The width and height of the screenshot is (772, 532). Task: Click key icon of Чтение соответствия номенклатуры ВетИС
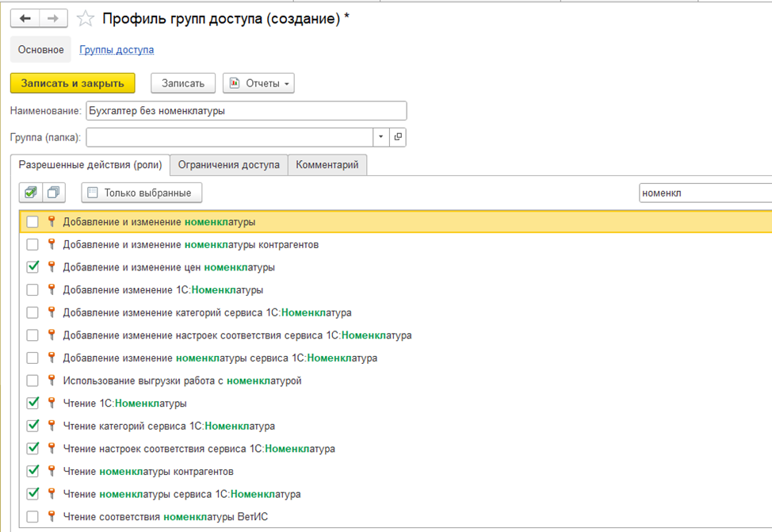coord(52,516)
